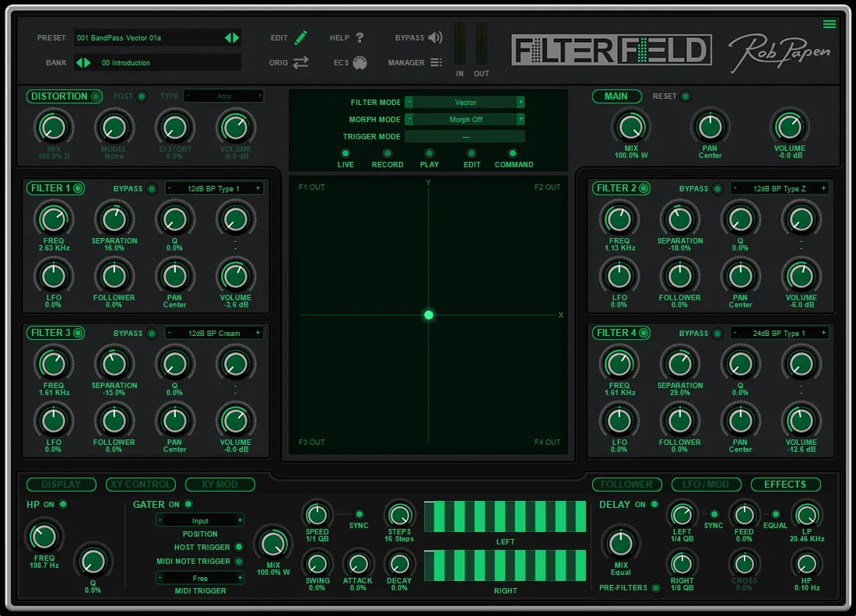This screenshot has width=856, height=616.
Task: Toggle the Bypass speaker icon
Action: click(x=435, y=37)
